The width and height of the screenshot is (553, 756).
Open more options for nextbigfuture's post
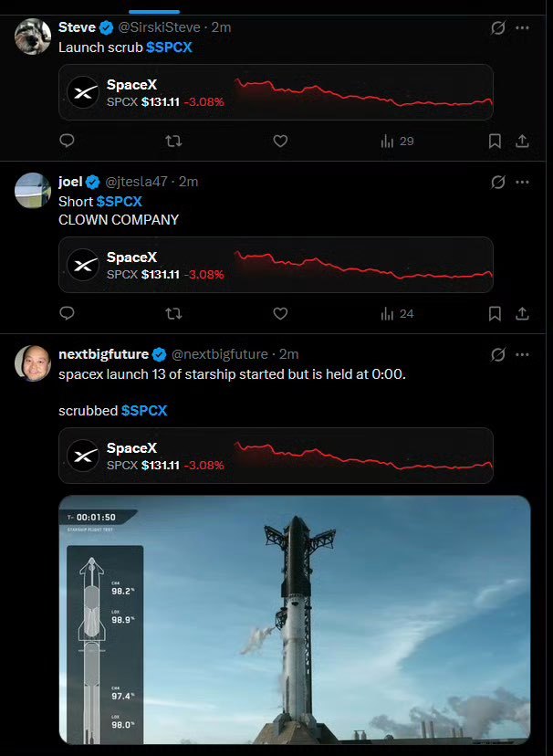(x=522, y=355)
